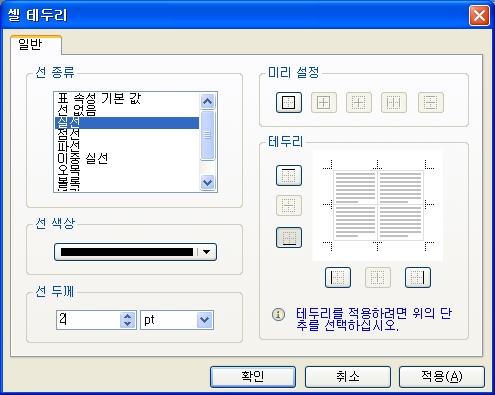The width and height of the screenshot is (495, 395).
Task: Toggle the bottom border button
Action: (289, 238)
